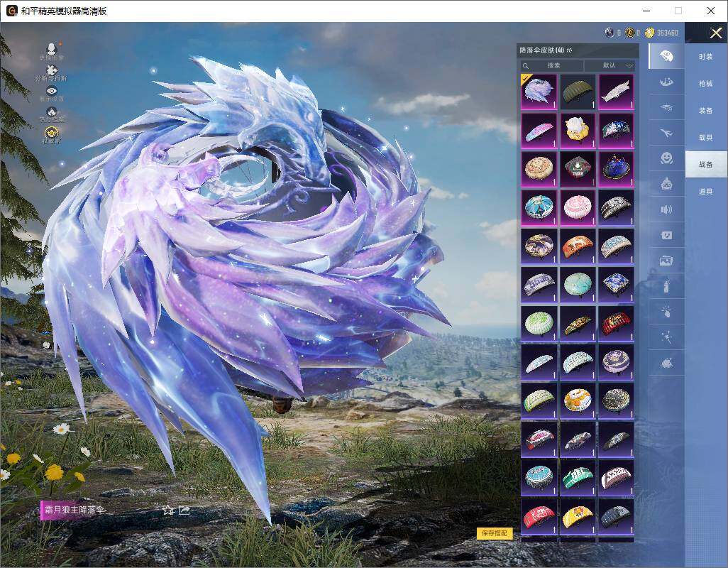The width and height of the screenshot is (728, 568).
Task: Open the speaker voice category icon
Action: (x=666, y=209)
